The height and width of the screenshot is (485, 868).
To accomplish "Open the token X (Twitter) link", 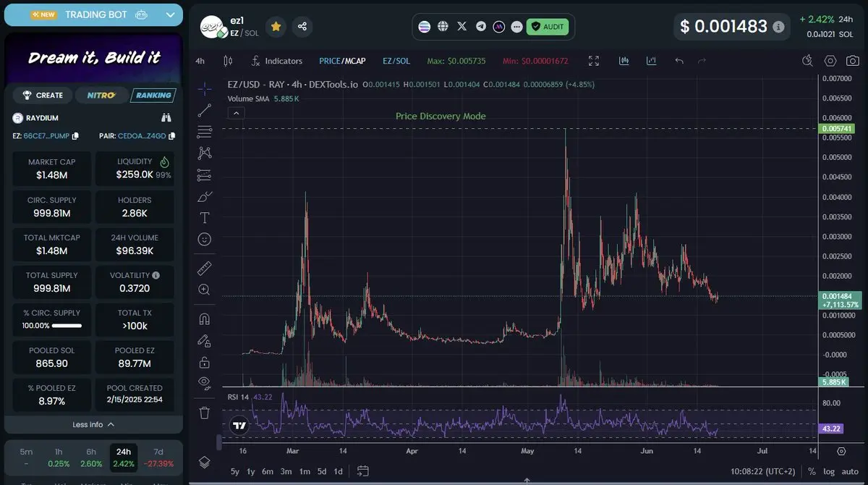I will coord(461,27).
